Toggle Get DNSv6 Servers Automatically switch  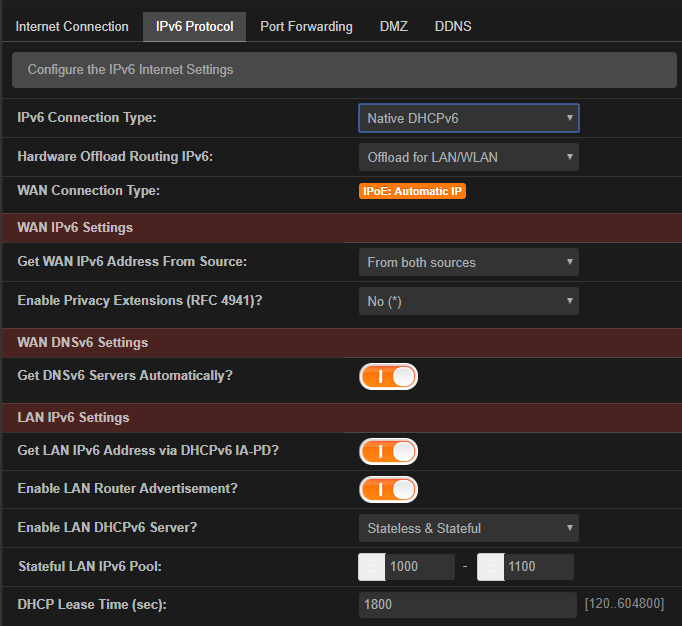click(x=388, y=376)
